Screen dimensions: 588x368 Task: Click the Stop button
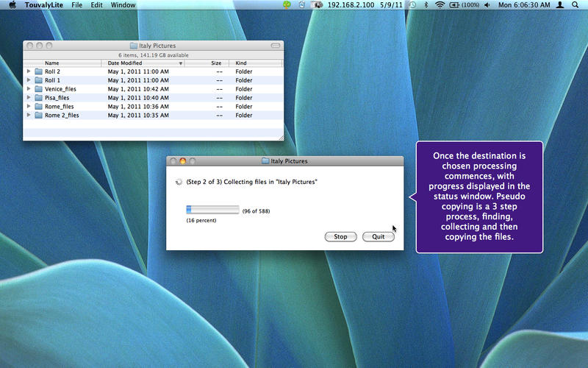coord(340,236)
